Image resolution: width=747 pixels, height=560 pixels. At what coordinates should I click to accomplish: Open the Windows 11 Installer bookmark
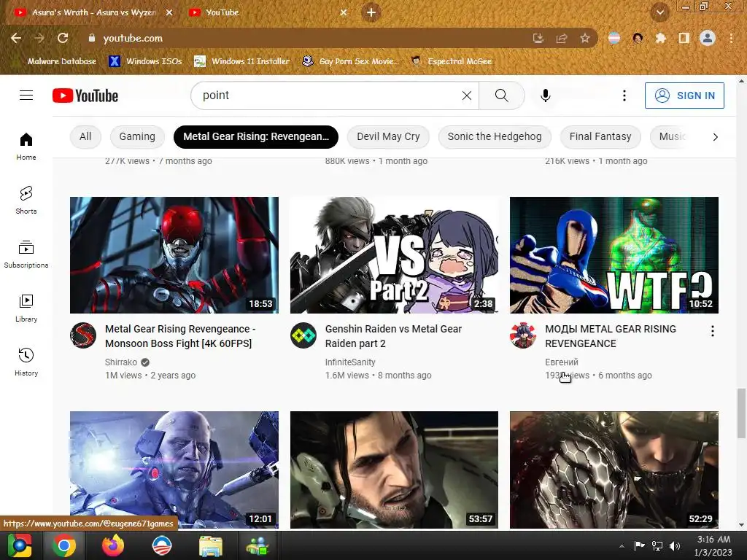[242, 61]
